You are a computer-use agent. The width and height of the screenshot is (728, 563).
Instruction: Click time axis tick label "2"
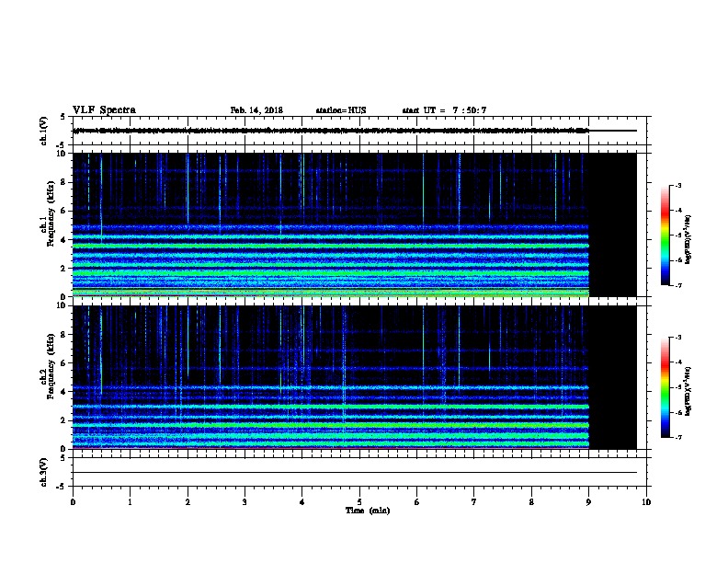point(188,502)
